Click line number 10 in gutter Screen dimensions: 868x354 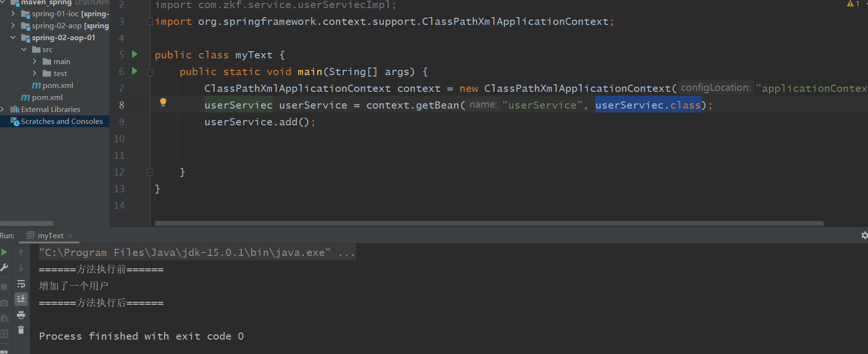click(x=119, y=138)
